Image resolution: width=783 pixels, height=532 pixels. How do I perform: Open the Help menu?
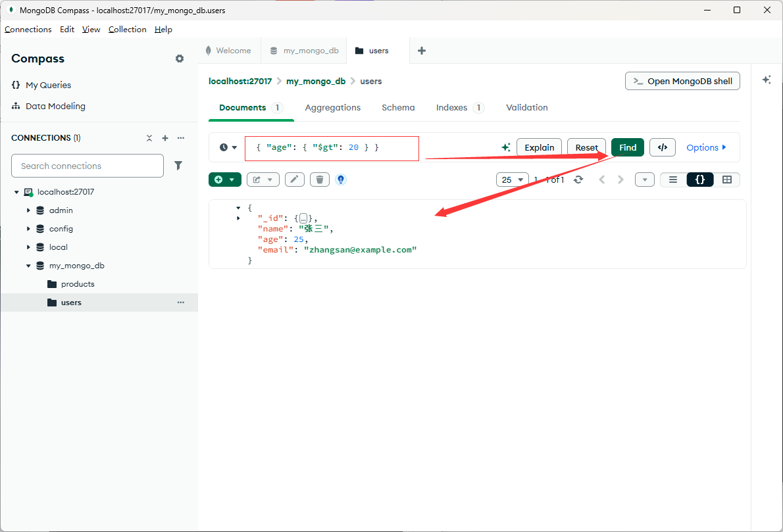(163, 30)
